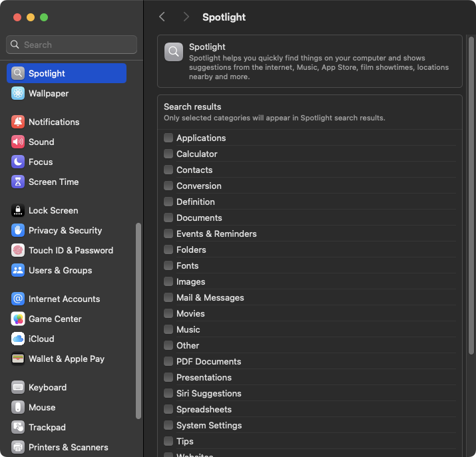Image resolution: width=476 pixels, height=457 pixels.
Task: Open Privacy & Security hand icon
Action: (18, 230)
